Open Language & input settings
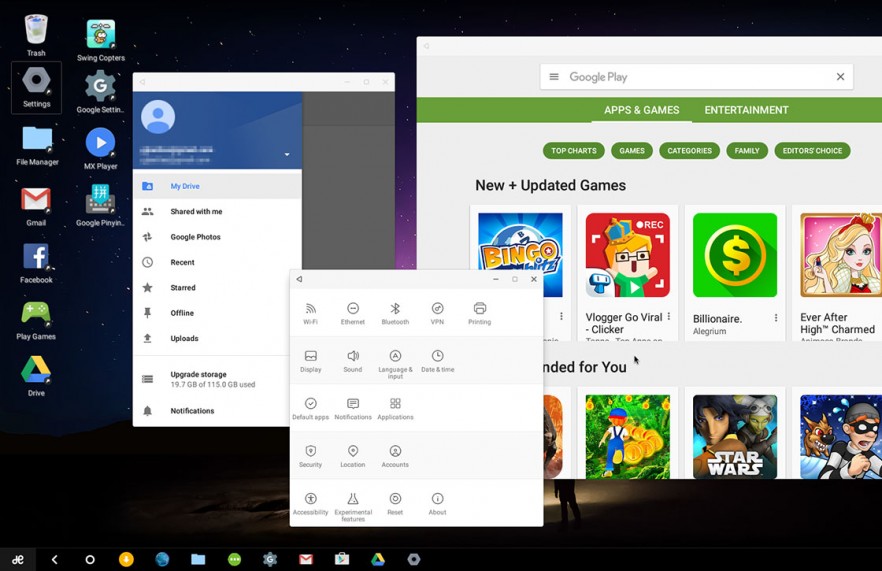The width and height of the screenshot is (882, 571). (x=395, y=364)
